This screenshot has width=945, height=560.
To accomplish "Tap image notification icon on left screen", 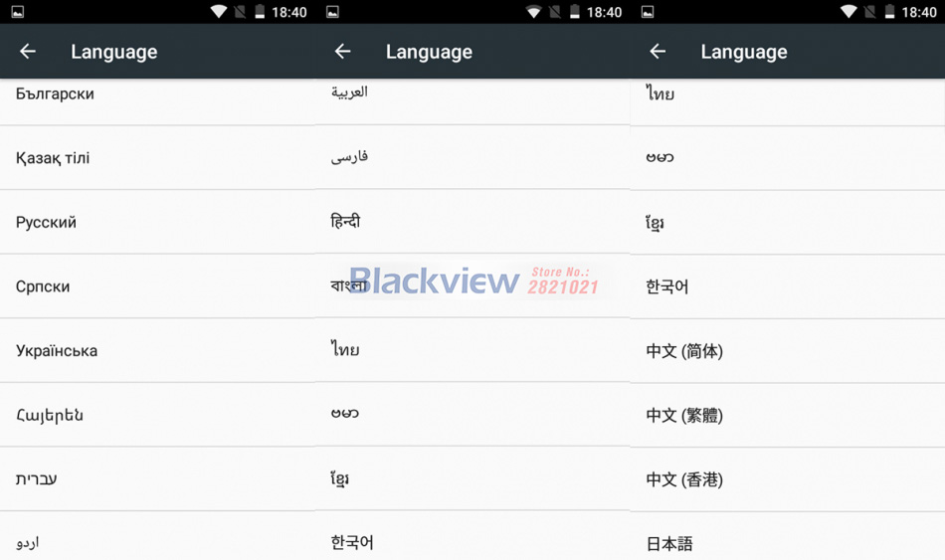I will 17,12.
